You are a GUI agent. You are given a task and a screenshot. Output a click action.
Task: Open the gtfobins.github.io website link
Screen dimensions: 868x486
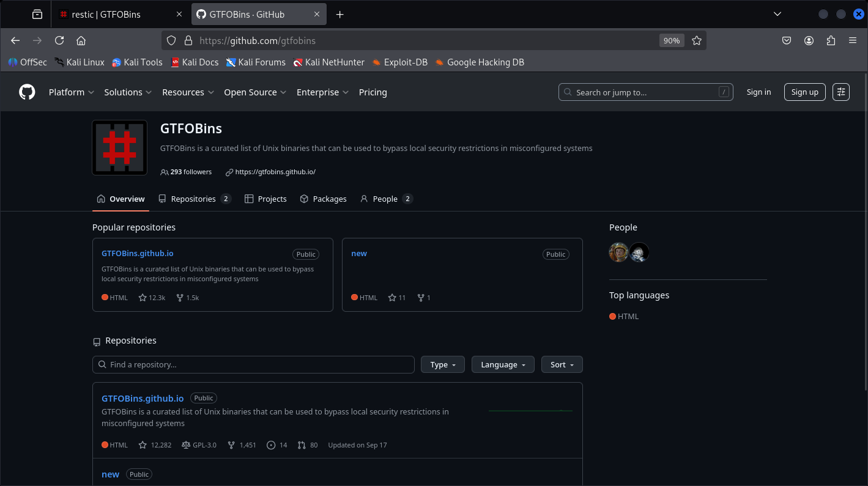click(x=275, y=172)
